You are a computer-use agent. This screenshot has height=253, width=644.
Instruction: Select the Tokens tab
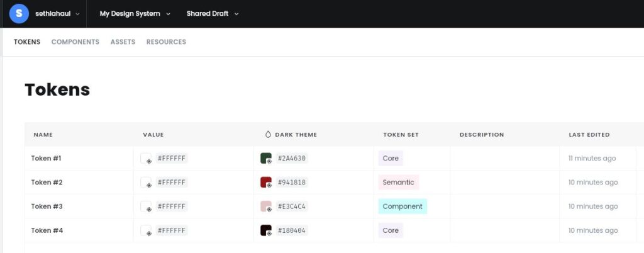pos(27,42)
